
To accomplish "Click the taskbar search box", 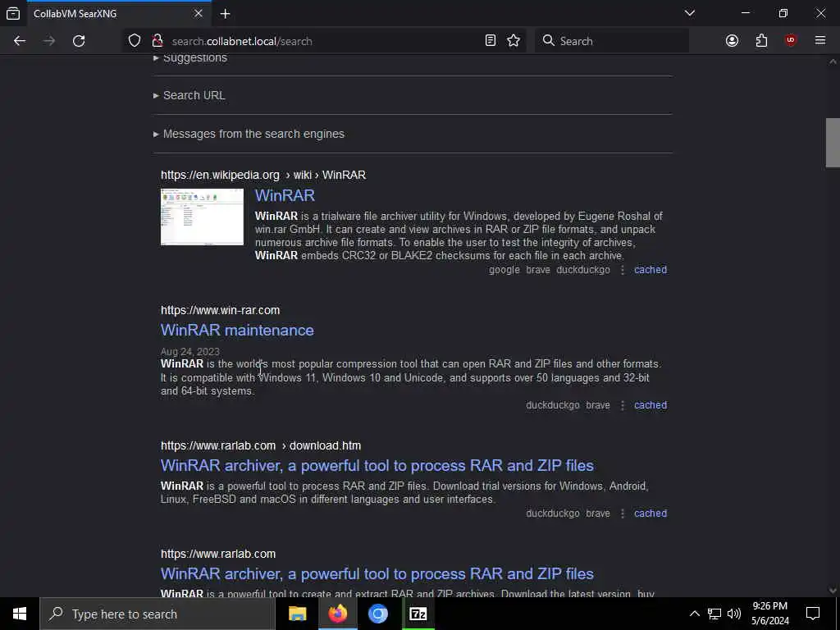I will click(x=157, y=614).
